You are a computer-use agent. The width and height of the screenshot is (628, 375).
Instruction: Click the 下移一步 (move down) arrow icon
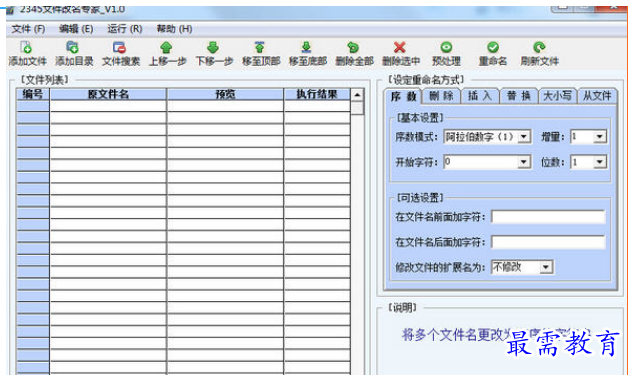pos(213,47)
